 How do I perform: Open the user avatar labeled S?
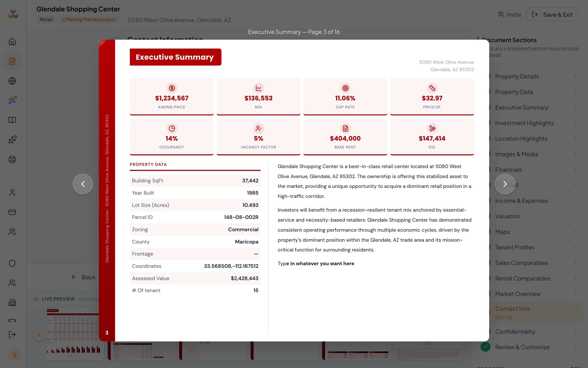coord(14,355)
